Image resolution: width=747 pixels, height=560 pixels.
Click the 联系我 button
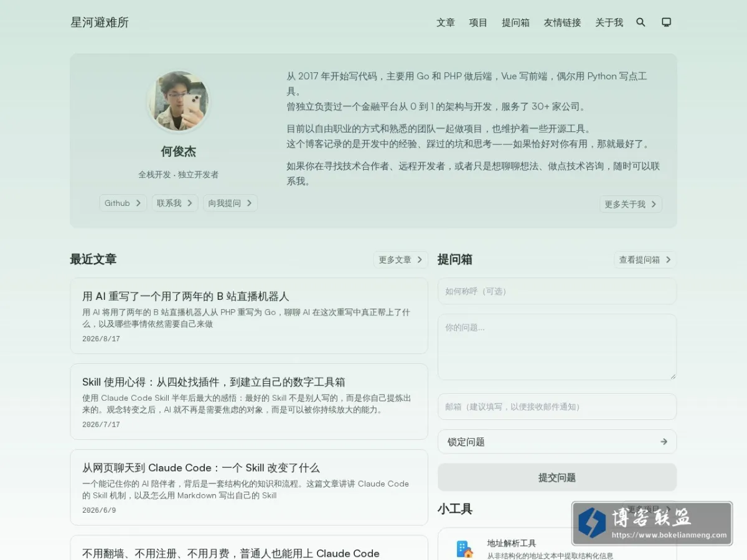tap(175, 203)
